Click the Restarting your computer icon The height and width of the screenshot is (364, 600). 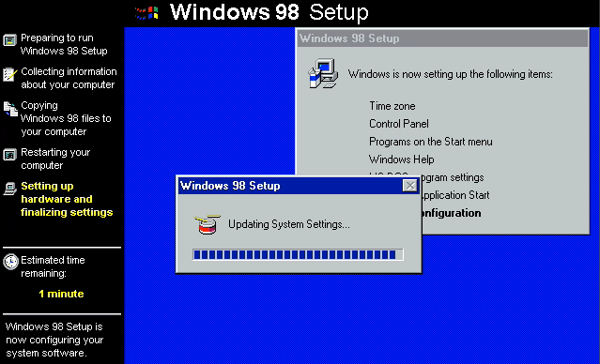(x=10, y=155)
